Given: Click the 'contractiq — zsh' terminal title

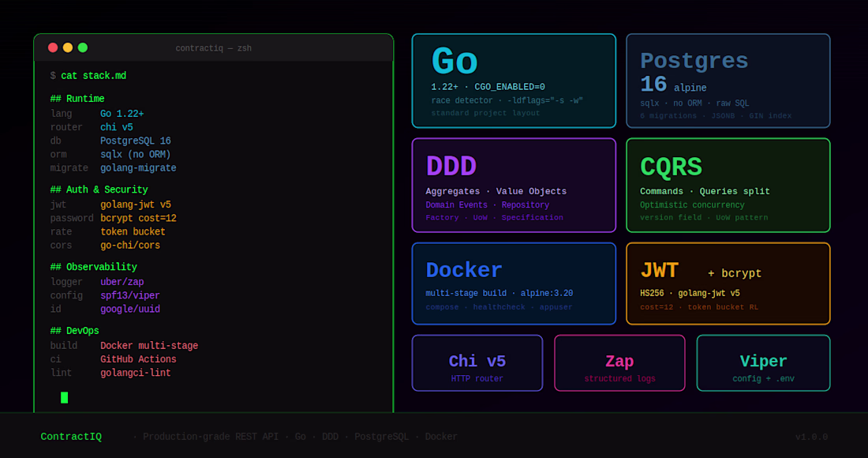Looking at the screenshot, I should tap(214, 48).
